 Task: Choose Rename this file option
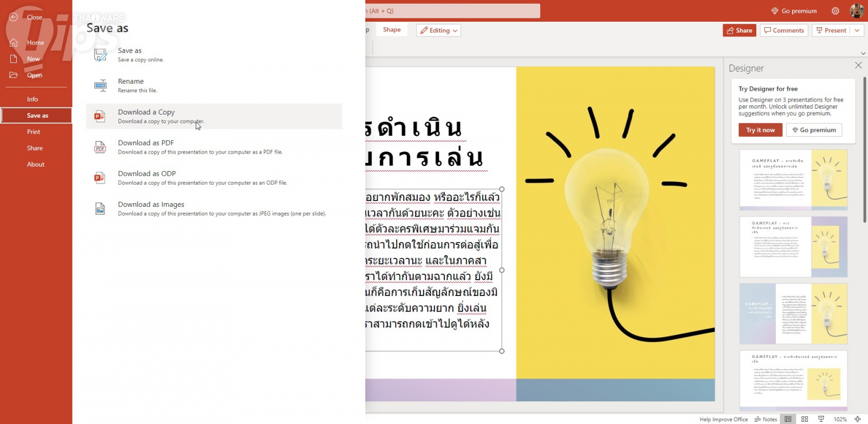pos(214,85)
